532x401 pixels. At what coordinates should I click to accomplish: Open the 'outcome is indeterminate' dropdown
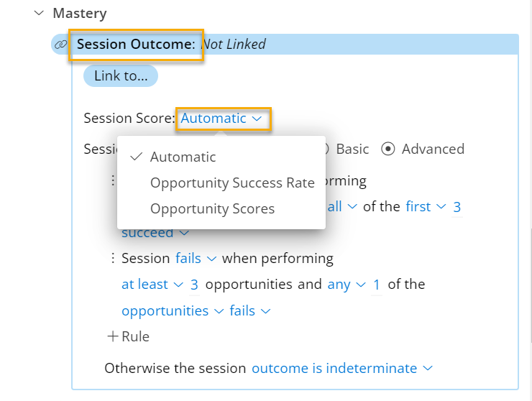(341, 368)
